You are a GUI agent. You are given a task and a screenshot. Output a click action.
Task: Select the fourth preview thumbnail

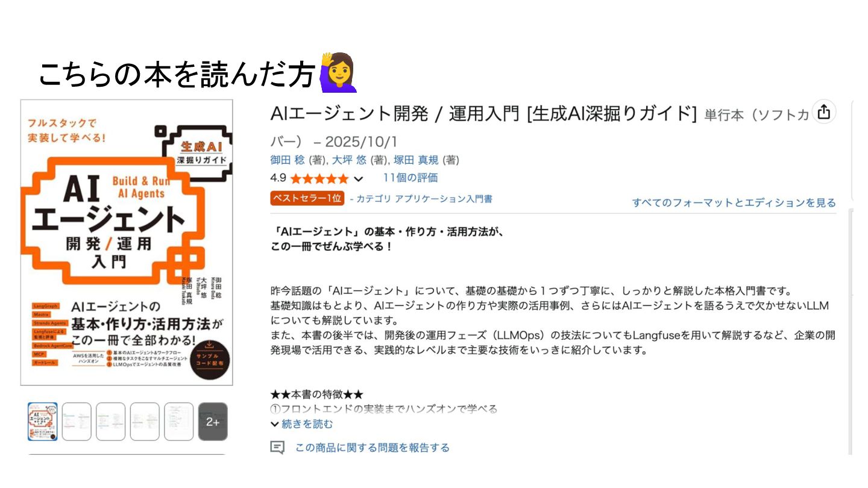[x=145, y=422]
